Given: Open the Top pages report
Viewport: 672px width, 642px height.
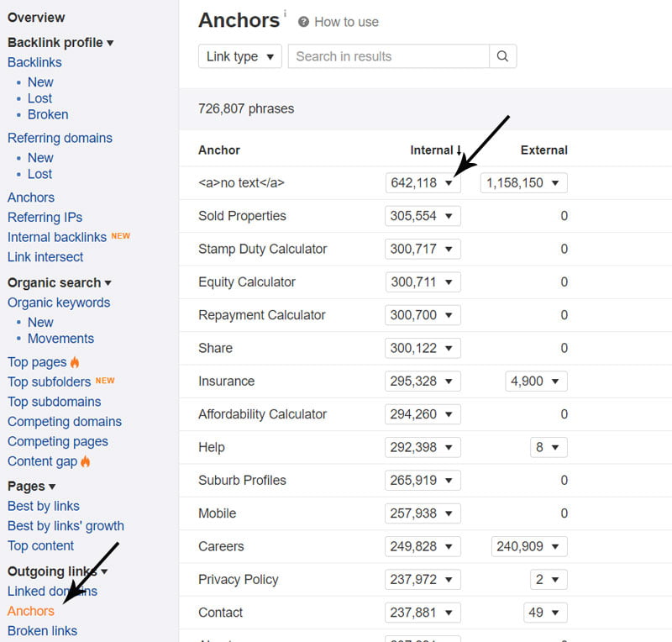Looking at the screenshot, I should click(x=37, y=362).
